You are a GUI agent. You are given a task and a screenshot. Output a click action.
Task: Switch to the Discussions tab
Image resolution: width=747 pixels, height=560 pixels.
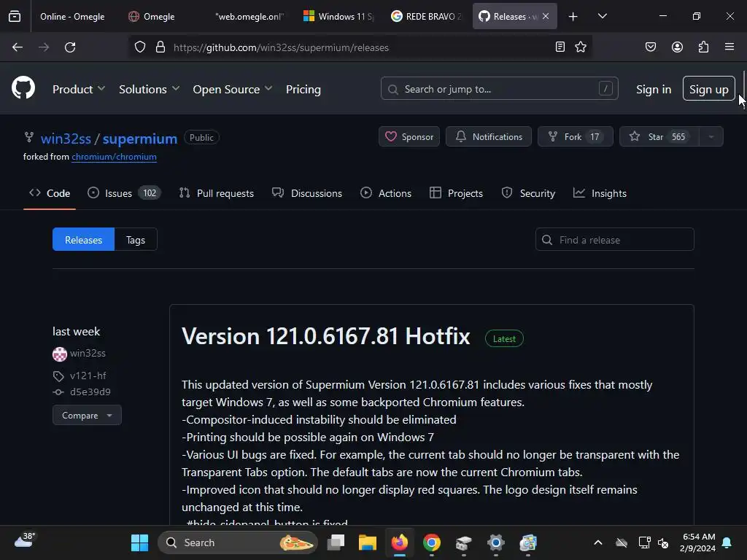point(307,193)
